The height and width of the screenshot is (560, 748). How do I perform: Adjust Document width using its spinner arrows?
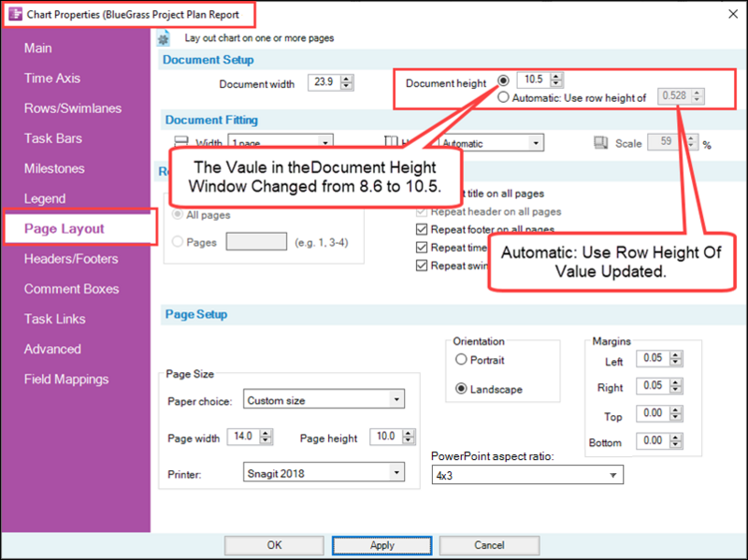[347, 82]
